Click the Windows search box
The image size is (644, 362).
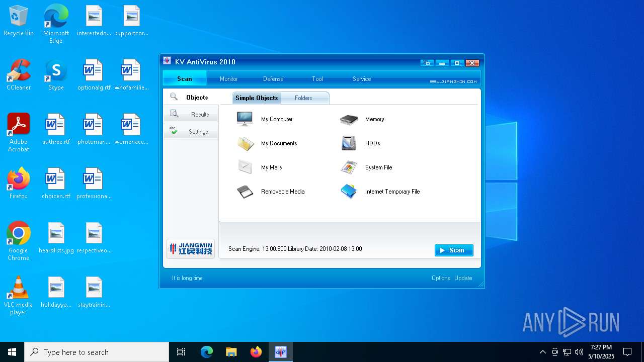97,352
